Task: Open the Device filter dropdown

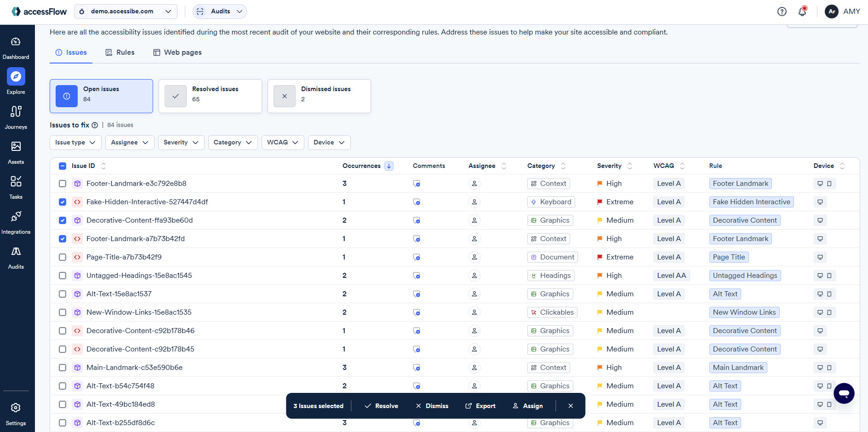Action: point(329,143)
